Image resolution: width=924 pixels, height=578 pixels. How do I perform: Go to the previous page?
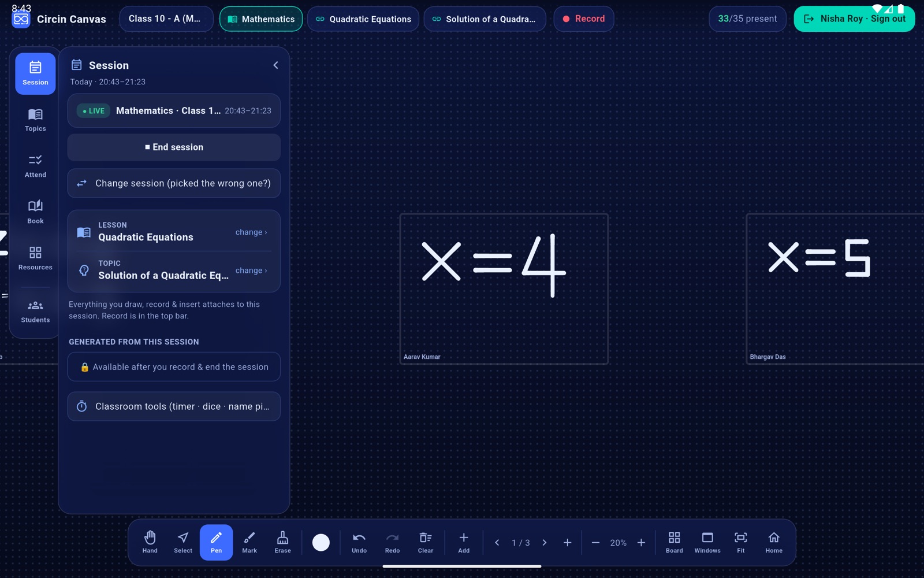click(x=497, y=543)
